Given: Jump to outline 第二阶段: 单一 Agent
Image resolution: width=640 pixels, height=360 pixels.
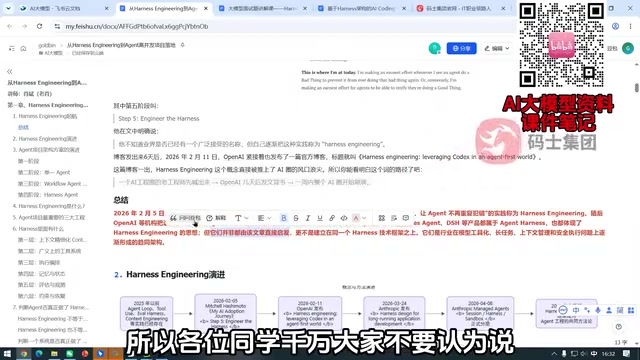Looking at the screenshot, I should coord(44,172).
